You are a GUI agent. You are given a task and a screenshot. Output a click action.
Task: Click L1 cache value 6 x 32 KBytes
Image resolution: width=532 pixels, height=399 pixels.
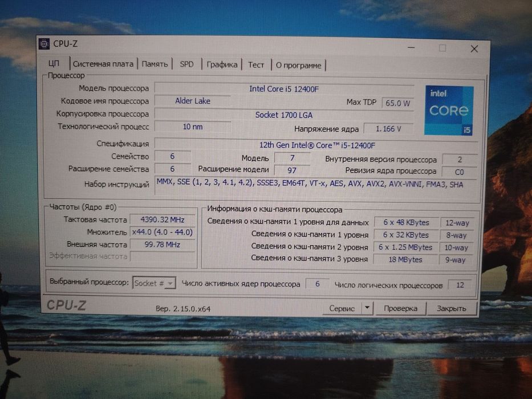(406, 235)
